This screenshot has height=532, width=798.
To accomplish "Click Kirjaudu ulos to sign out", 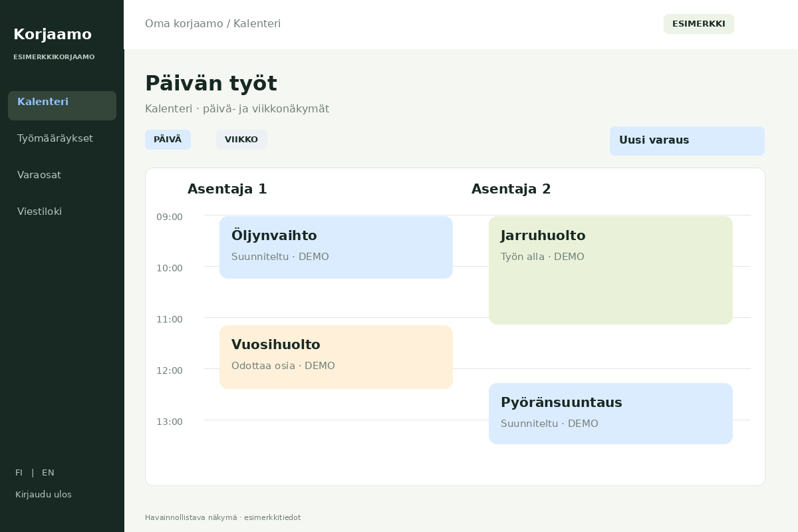I will (x=43, y=495).
